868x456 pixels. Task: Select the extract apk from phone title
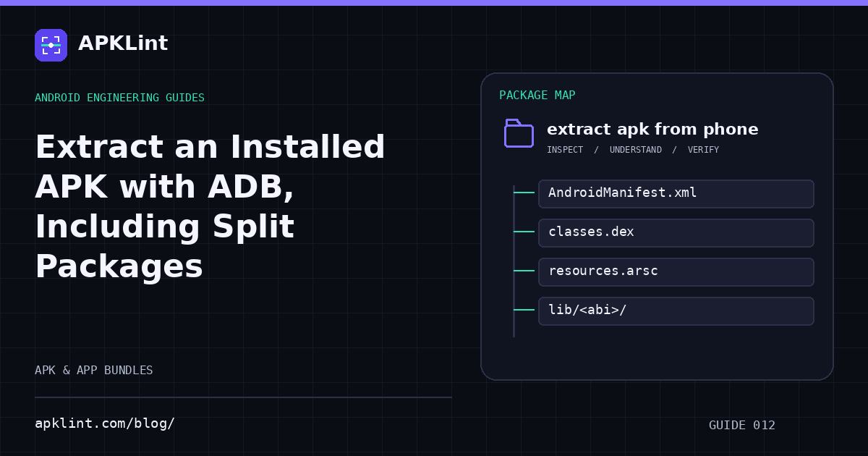[x=652, y=130]
